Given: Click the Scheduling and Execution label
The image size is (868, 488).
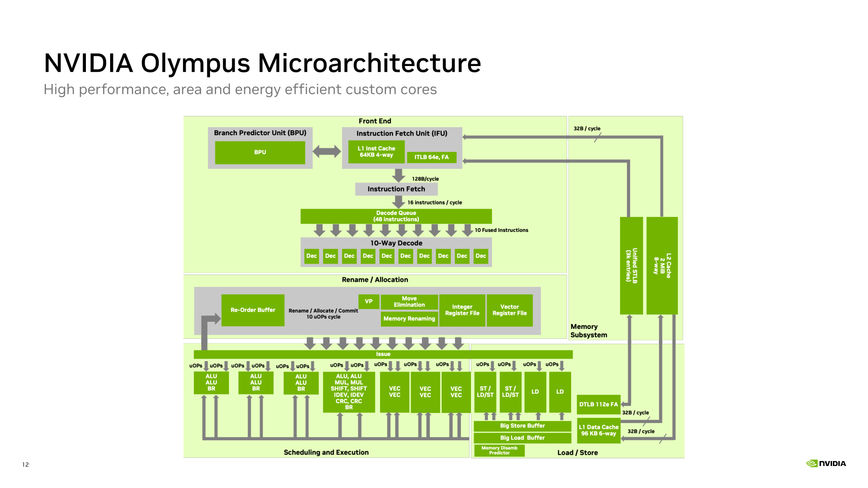Looking at the screenshot, I should (326, 453).
